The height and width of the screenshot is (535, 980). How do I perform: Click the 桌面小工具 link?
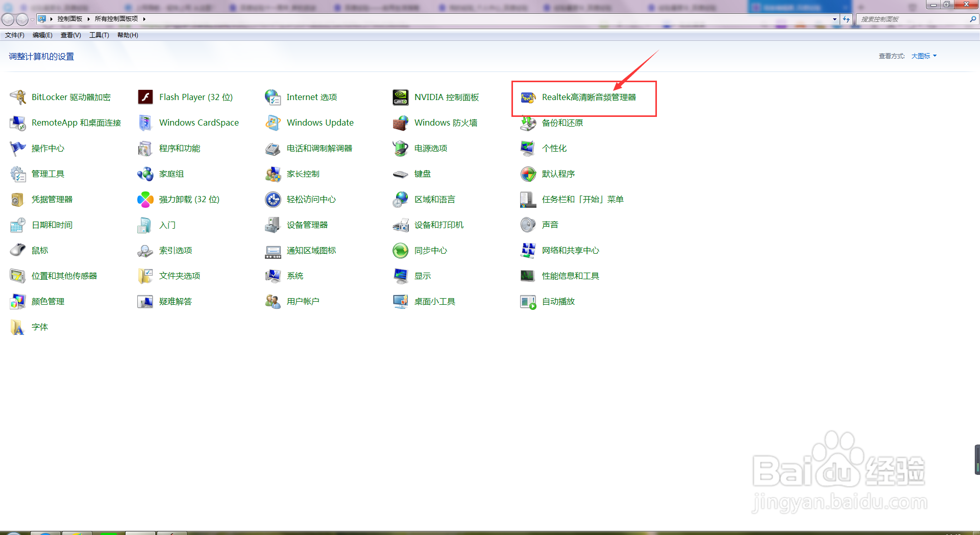tap(435, 301)
